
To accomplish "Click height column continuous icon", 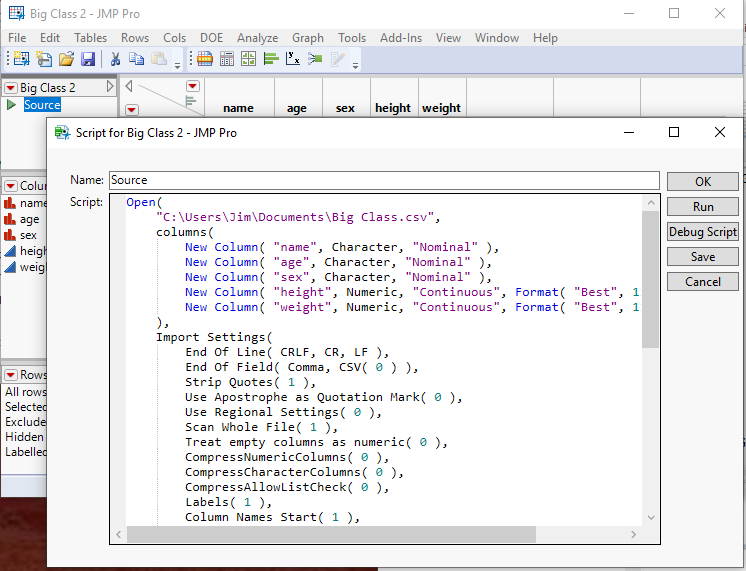I will (10, 251).
